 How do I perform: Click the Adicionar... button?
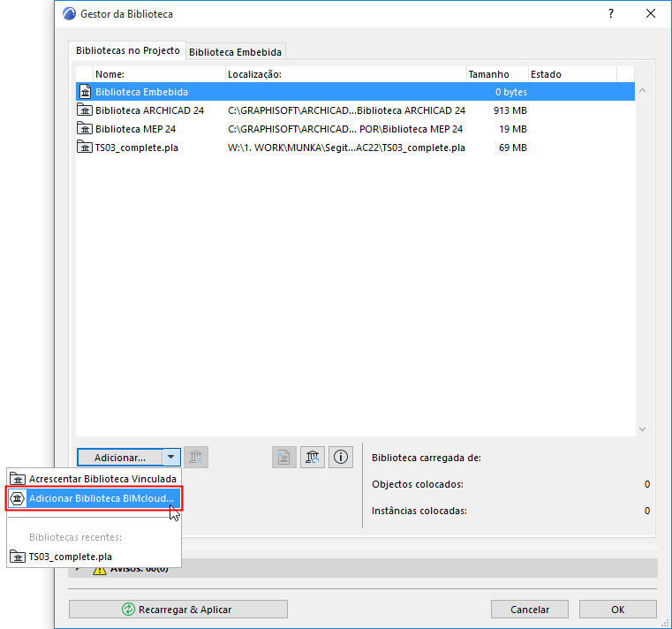click(x=120, y=457)
